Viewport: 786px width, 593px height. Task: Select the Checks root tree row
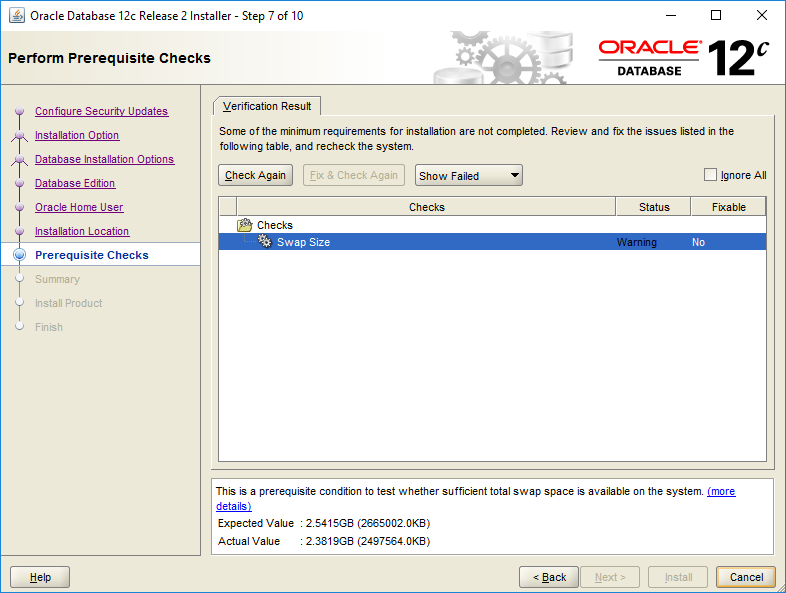tap(492, 225)
